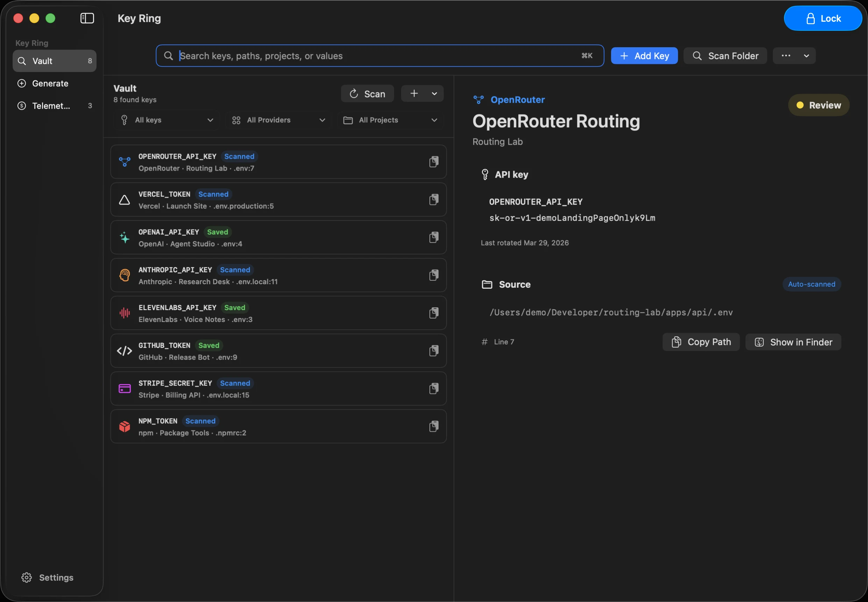Click the Vercel triangle icon
The height and width of the screenshot is (602, 868).
[124, 200]
